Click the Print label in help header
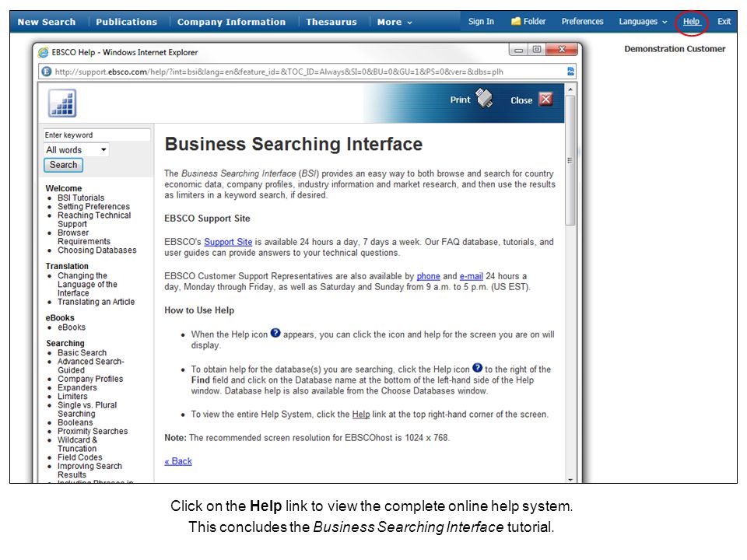This screenshot has width=747, height=560. (x=460, y=100)
